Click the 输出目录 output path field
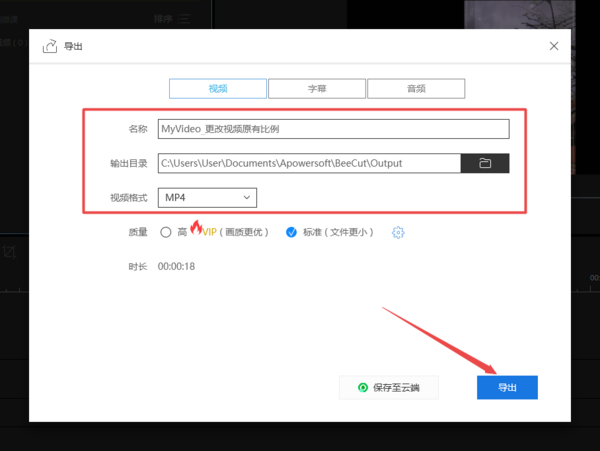 308,163
